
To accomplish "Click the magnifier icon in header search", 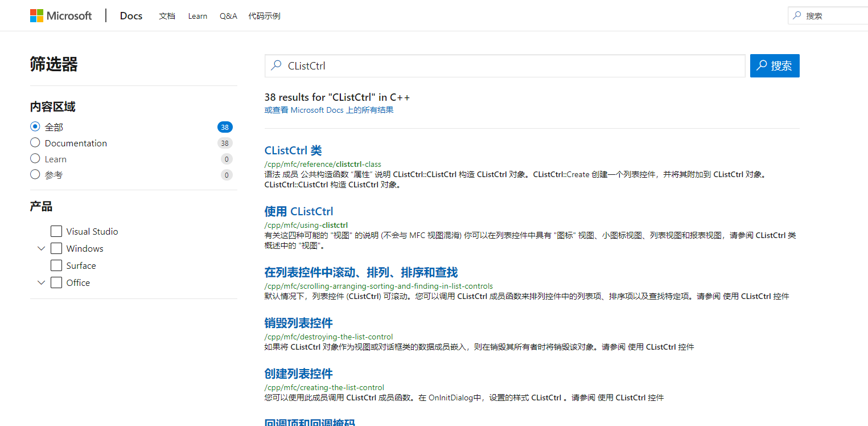I will pos(797,15).
